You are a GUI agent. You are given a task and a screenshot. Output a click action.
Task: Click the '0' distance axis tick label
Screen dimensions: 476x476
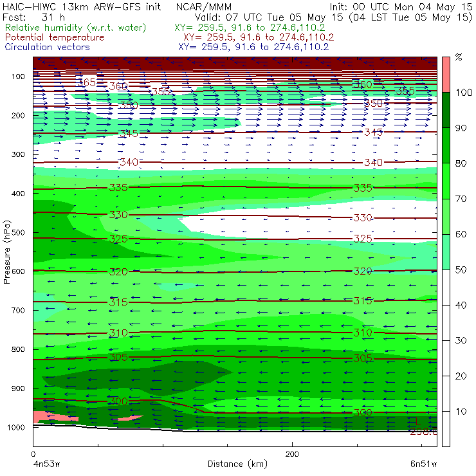(33, 454)
